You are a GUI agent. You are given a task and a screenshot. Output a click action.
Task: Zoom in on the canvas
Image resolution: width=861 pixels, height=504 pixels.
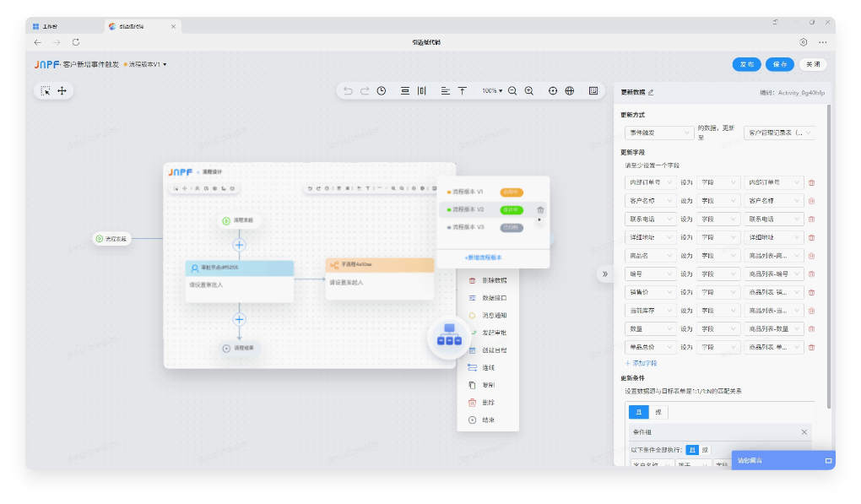(529, 90)
